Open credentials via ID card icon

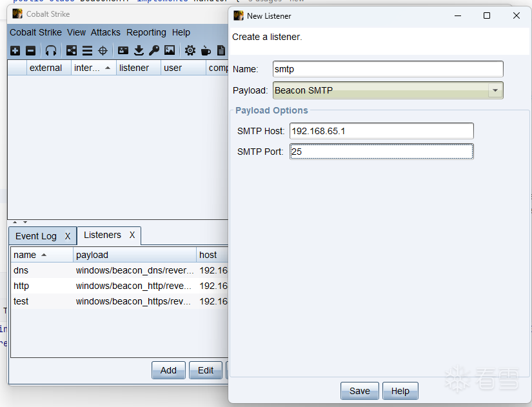tap(123, 50)
